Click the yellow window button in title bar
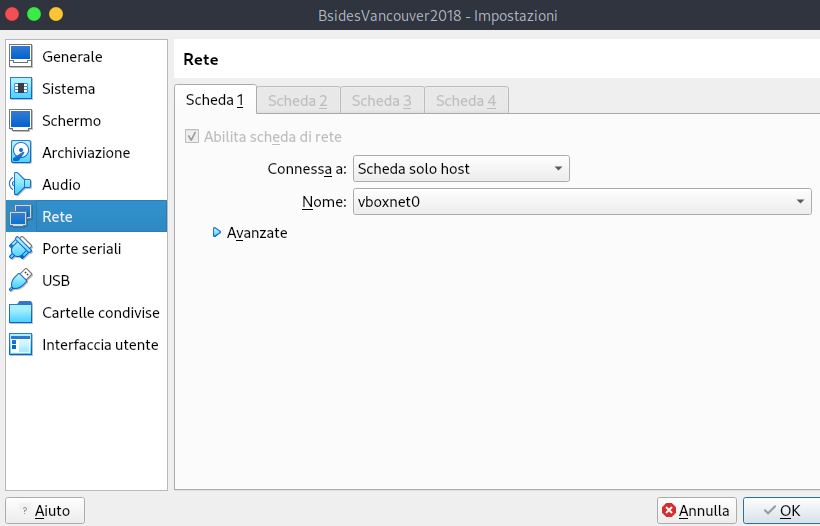 tap(56, 14)
